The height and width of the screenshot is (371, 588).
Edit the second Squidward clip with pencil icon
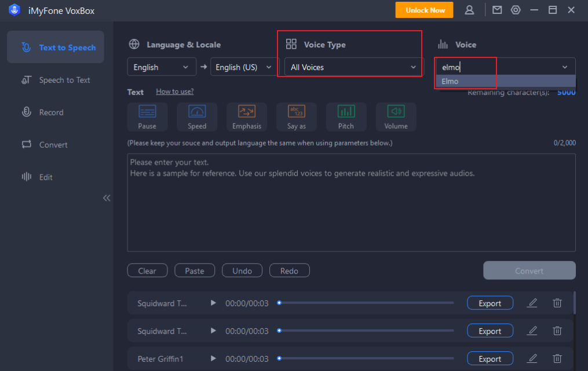point(532,330)
